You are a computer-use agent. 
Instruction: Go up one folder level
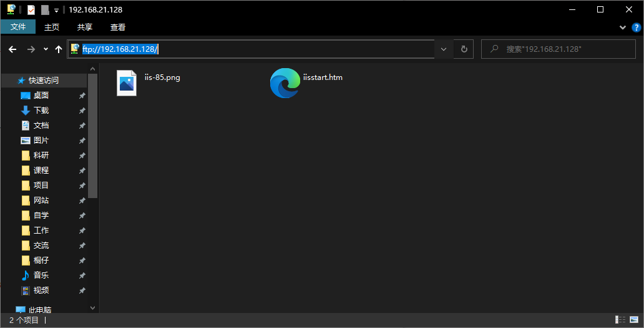(x=59, y=49)
